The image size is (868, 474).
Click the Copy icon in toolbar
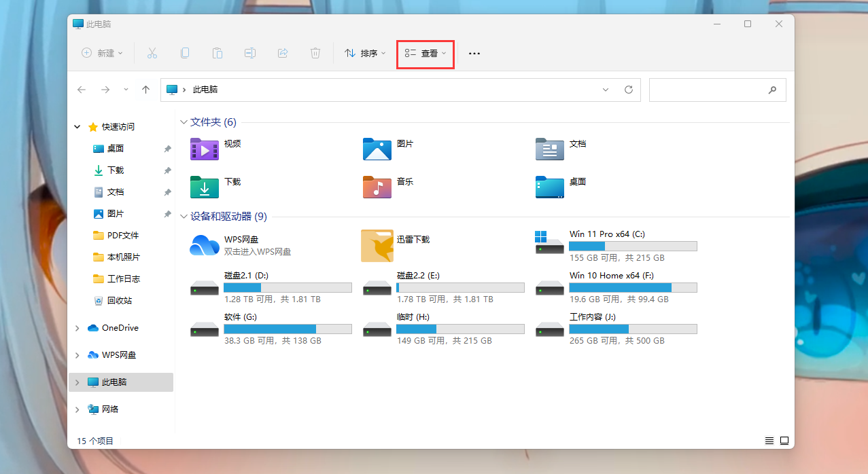(185, 53)
